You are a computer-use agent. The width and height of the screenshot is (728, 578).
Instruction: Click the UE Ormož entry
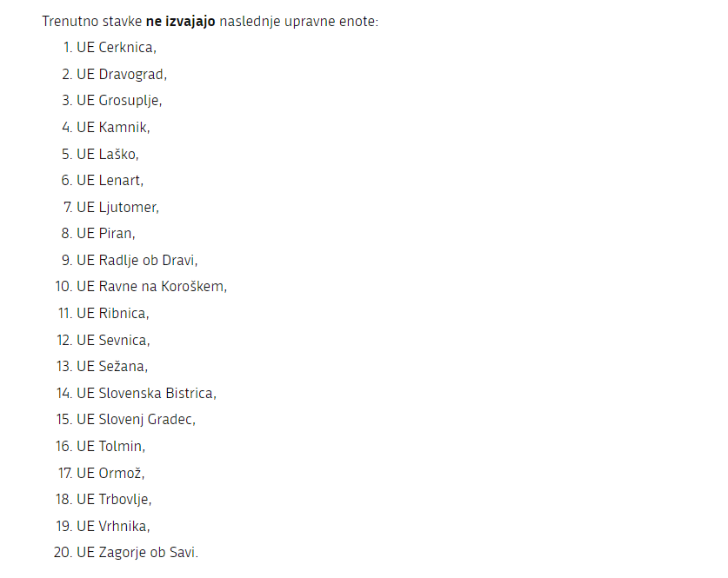click(110, 473)
